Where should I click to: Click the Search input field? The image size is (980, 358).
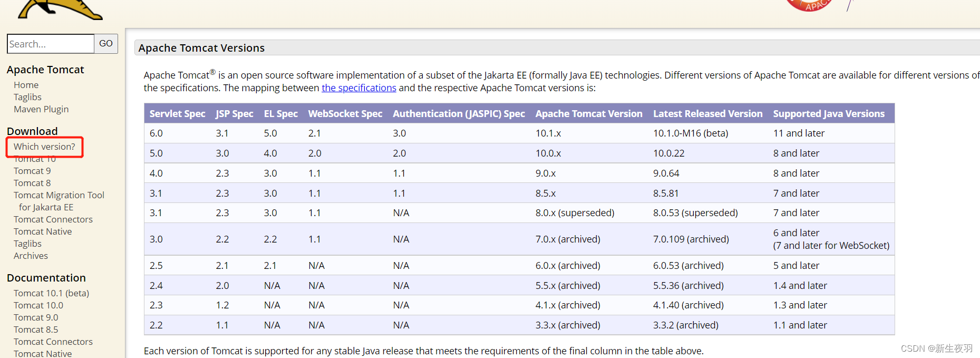(x=51, y=44)
